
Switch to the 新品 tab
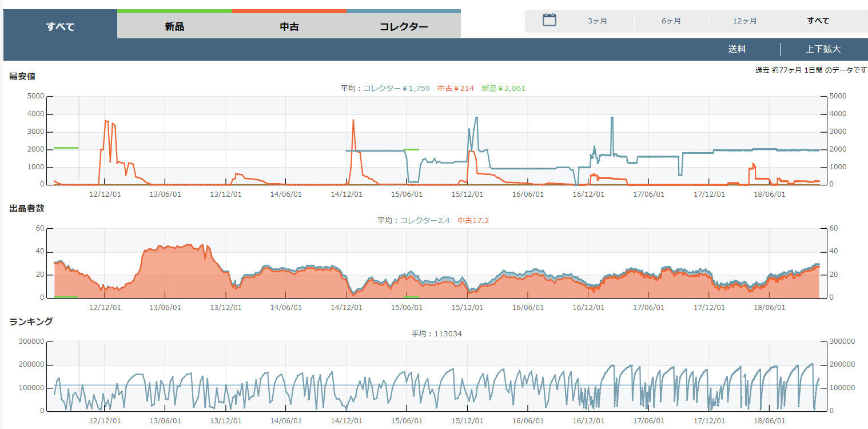(x=174, y=26)
